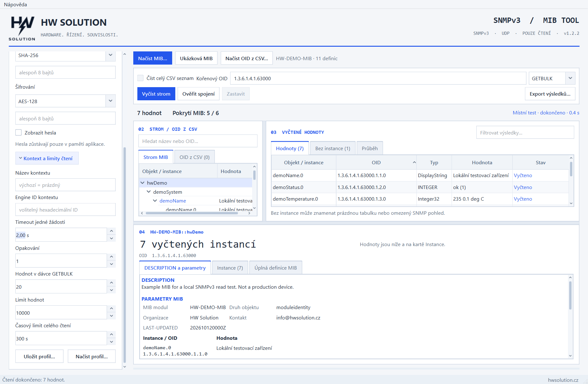Enable Číst celý CSV seznam checkbox

140,78
